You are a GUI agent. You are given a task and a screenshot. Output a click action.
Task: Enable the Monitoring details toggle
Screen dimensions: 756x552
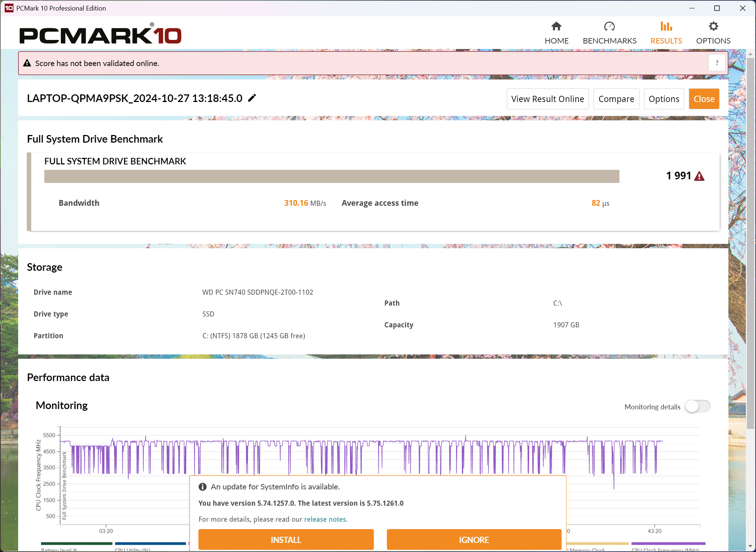pyautogui.click(x=697, y=406)
